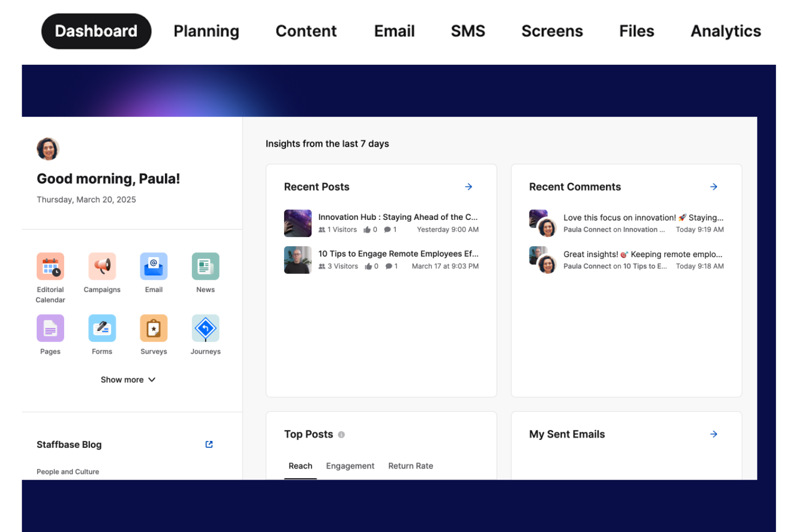Viewport: 798px width, 532px height.
Task: Open the Journeys signpost icon
Action: 205,328
